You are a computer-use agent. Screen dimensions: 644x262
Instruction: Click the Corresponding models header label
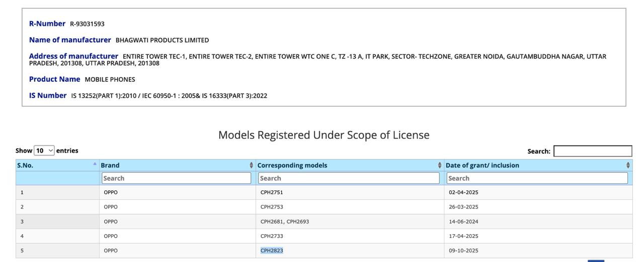pyautogui.click(x=292, y=165)
